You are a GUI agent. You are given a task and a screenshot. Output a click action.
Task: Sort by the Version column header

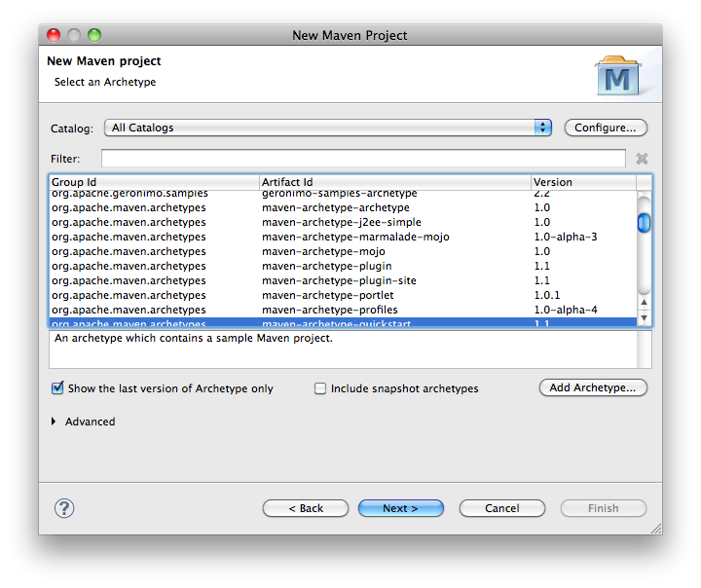pos(583,182)
